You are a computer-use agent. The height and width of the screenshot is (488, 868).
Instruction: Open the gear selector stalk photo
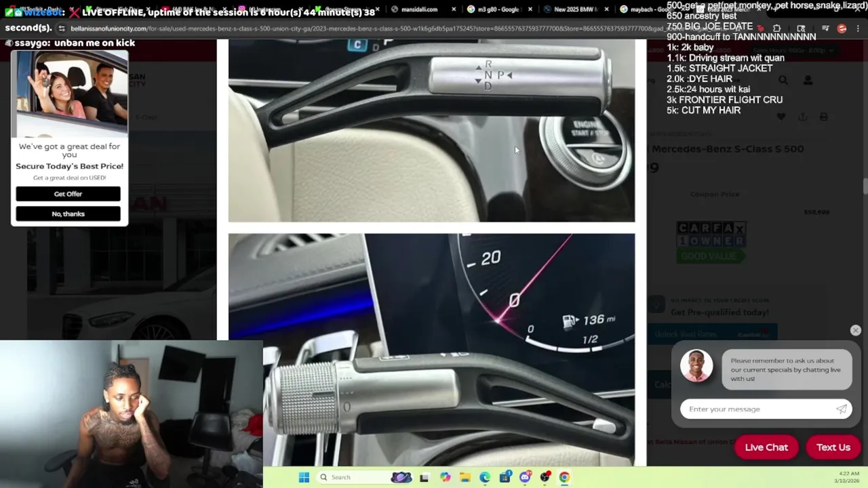431,130
